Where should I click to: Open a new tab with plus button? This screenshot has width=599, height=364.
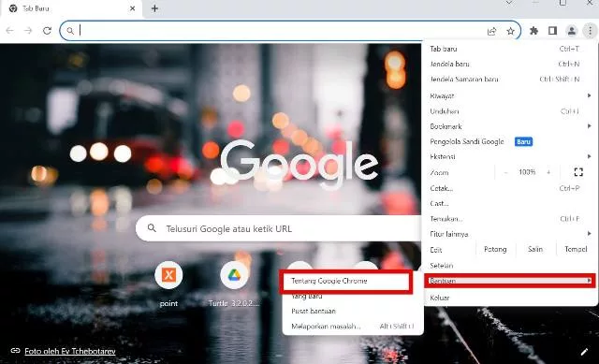(154, 8)
